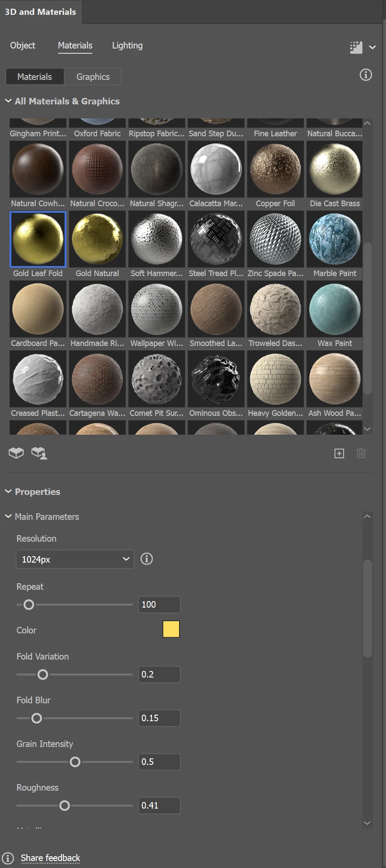Screen dimensions: 386x868
Task: Open the render view options icon
Action: pos(356,47)
